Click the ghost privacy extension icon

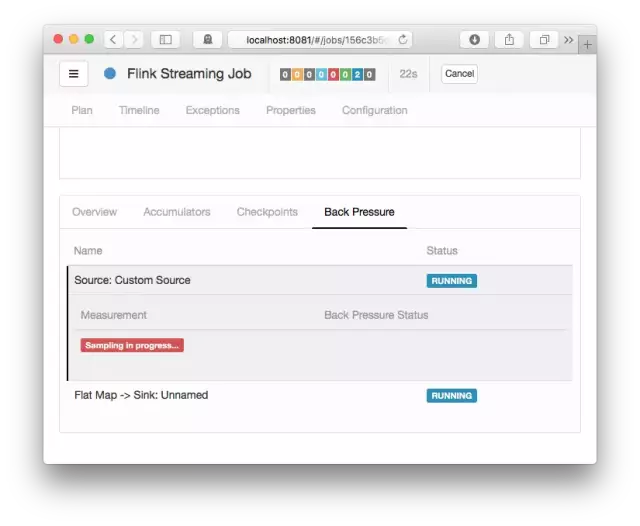point(208,40)
